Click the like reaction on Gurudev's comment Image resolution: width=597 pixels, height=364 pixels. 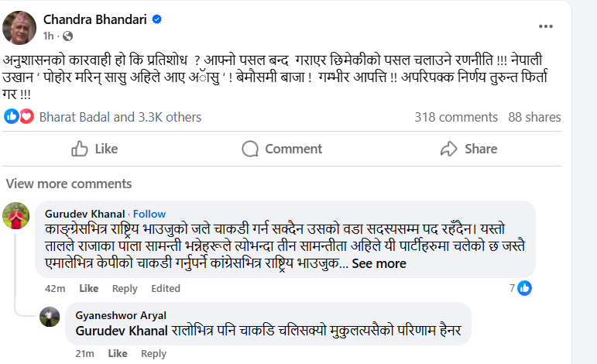pyautogui.click(x=525, y=288)
